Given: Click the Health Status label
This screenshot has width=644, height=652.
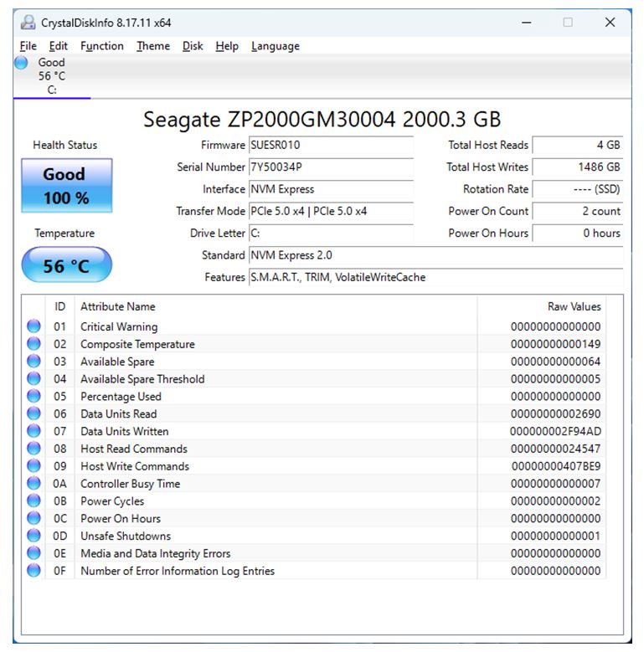Looking at the screenshot, I should pos(64,145).
